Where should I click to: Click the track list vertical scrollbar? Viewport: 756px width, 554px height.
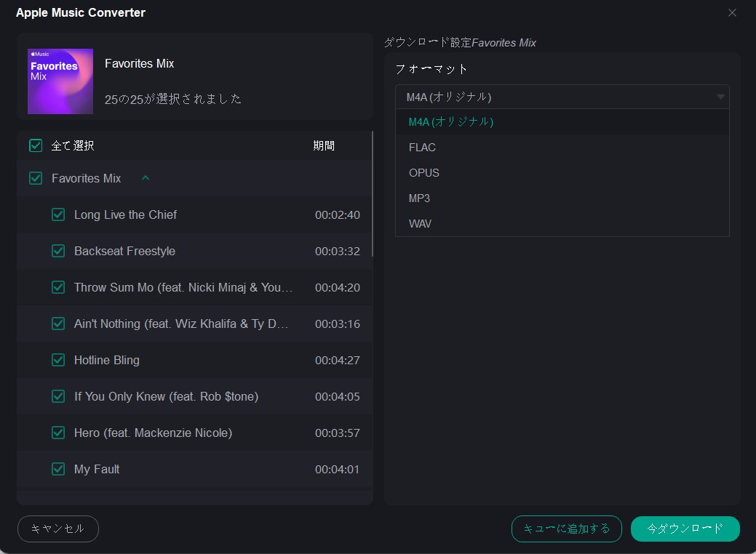click(373, 193)
